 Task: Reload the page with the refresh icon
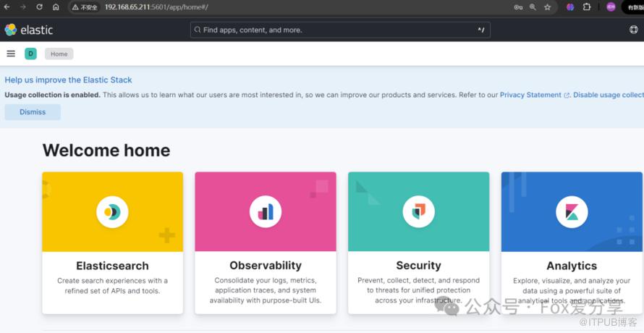39,7
